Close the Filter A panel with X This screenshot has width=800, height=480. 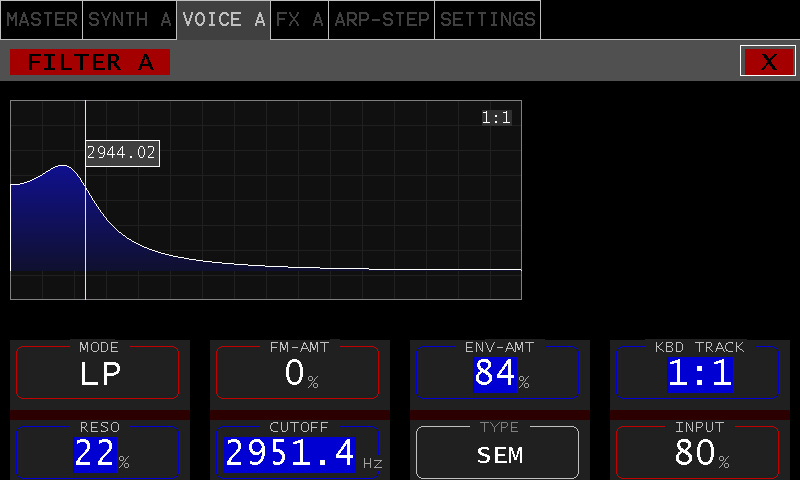(x=768, y=61)
